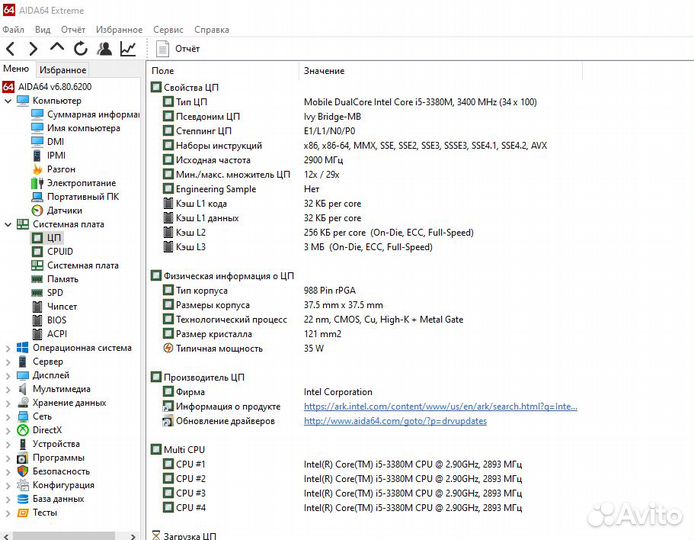Collapse the Компьютер tree node
The height and width of the screenshot is (540, 694).
point(8,101)
